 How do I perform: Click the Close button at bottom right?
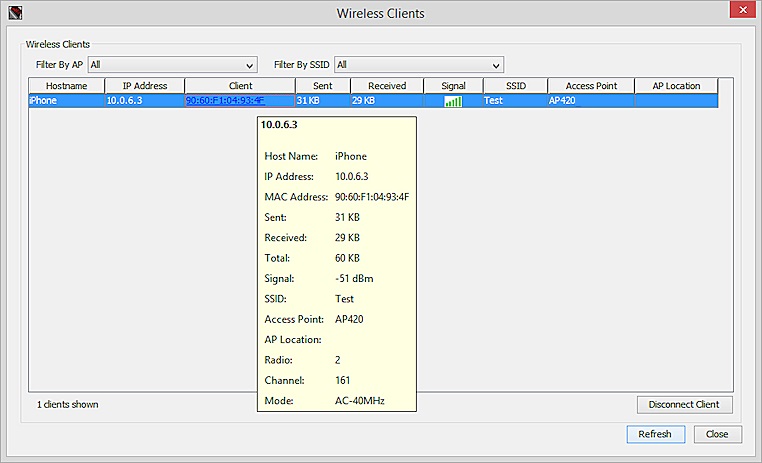click(717, 434)
